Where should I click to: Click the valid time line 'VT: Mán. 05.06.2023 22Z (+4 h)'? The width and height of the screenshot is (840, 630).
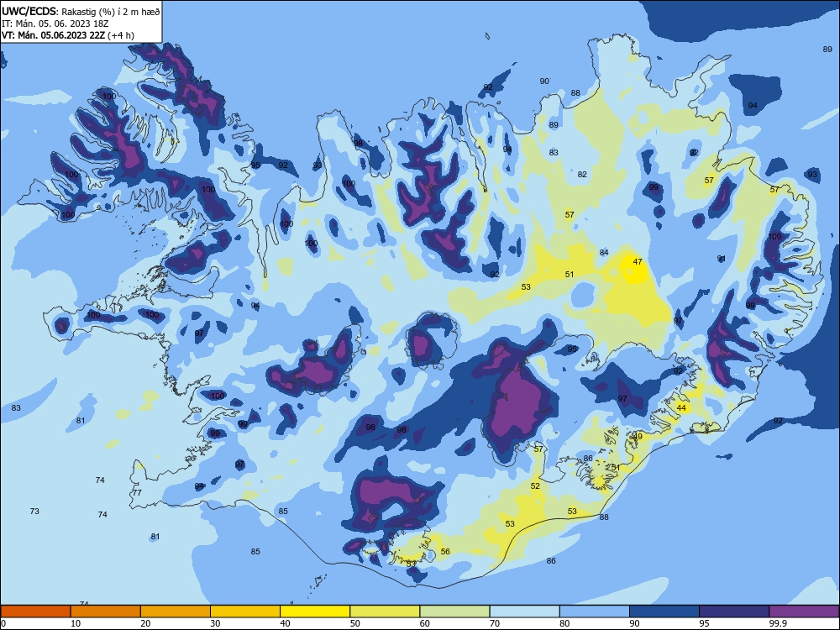click(68, 35)
